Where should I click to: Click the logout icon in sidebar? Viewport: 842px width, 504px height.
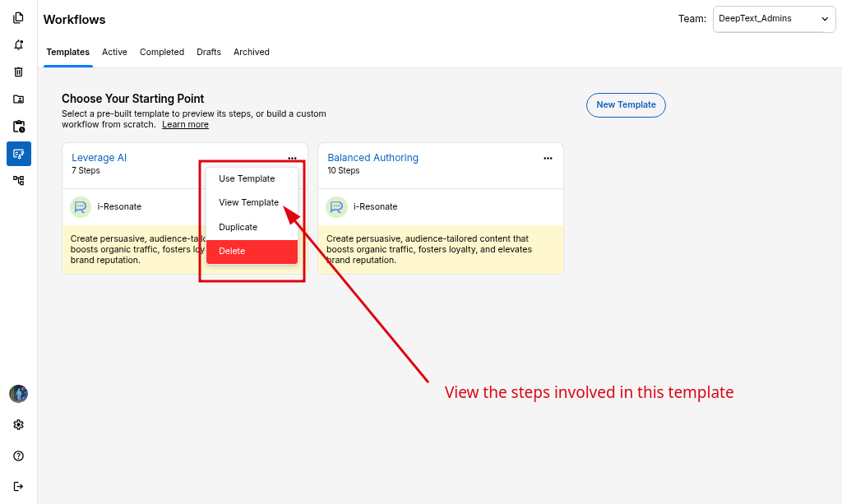[x=18, y=486]
